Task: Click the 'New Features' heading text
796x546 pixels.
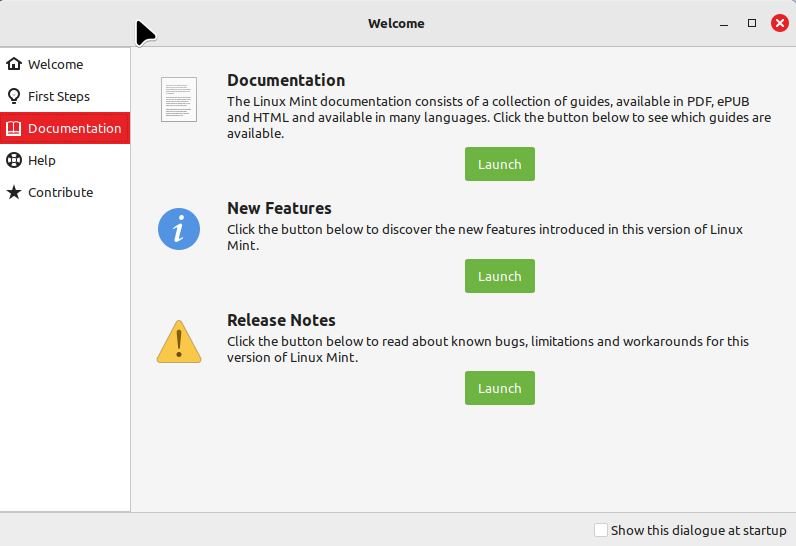Action: (279, 208)
